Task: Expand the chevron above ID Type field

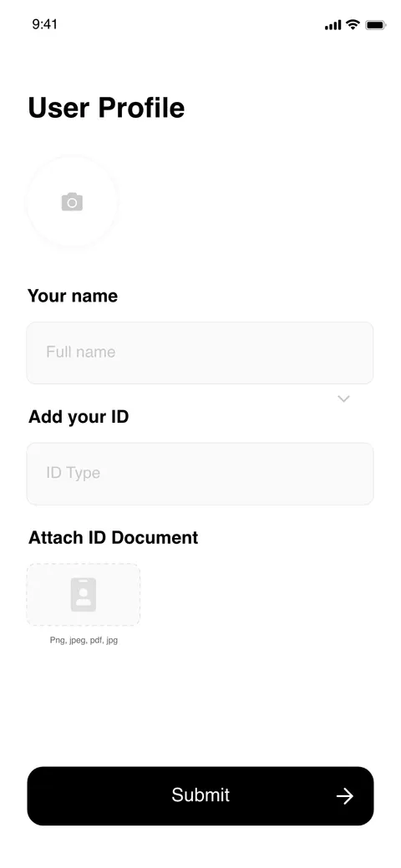Action: click(x=343, y=398)
